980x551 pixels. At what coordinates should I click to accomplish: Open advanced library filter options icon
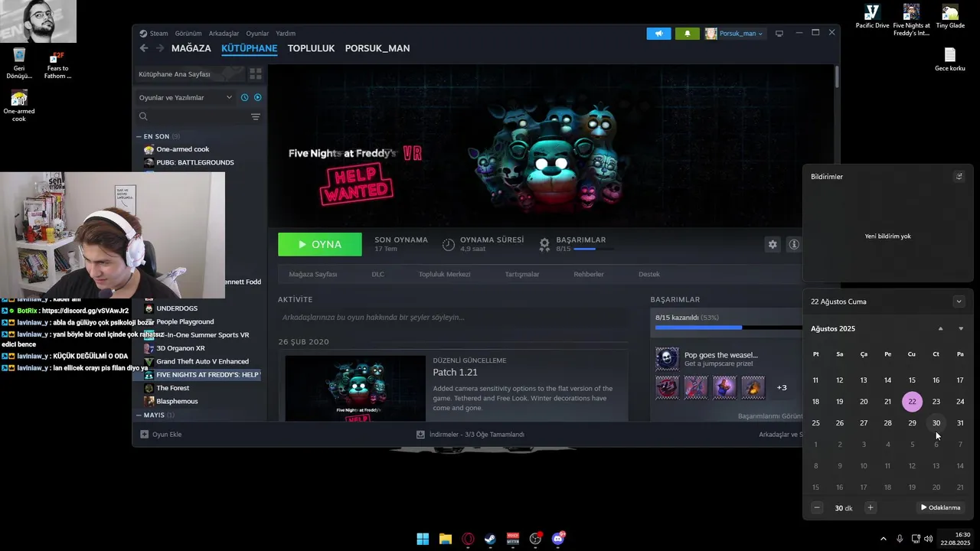pos(256,117)
